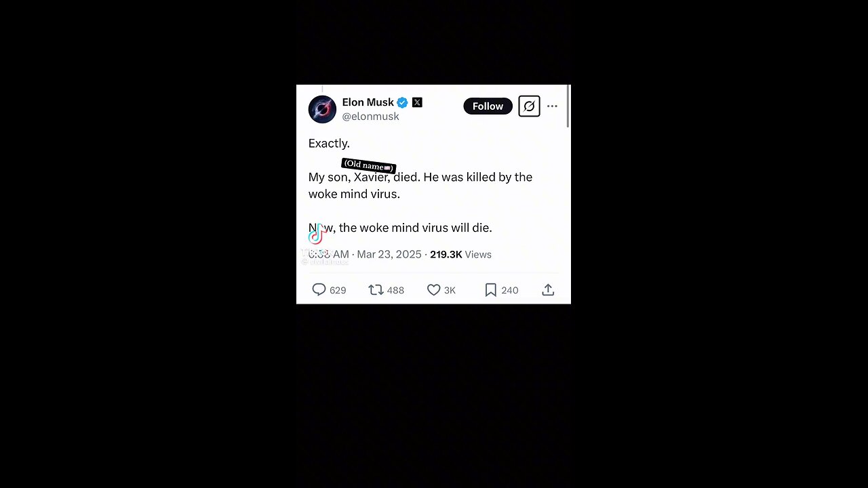Open the three-dot more options menu
This screenshot has height=488, width=868.
(x=552, y=106)
